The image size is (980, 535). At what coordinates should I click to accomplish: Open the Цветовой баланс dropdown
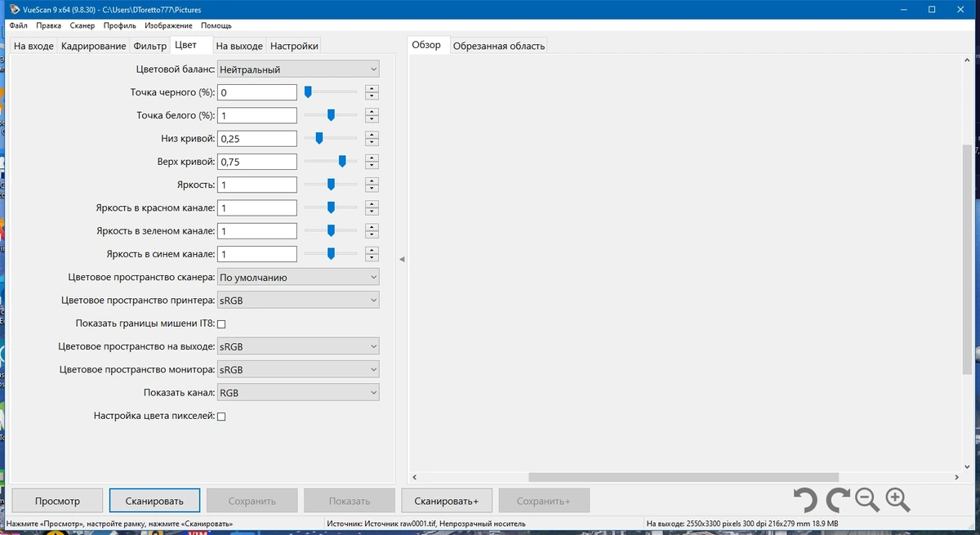298,69
